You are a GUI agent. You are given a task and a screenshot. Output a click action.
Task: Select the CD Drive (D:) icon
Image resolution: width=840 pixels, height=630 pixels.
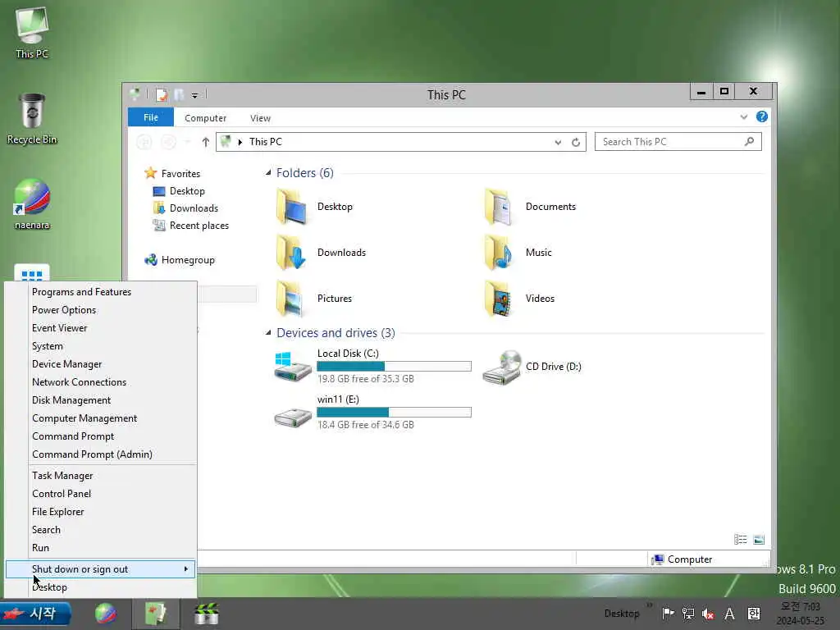pyautogui.click(x=503, y=367)
